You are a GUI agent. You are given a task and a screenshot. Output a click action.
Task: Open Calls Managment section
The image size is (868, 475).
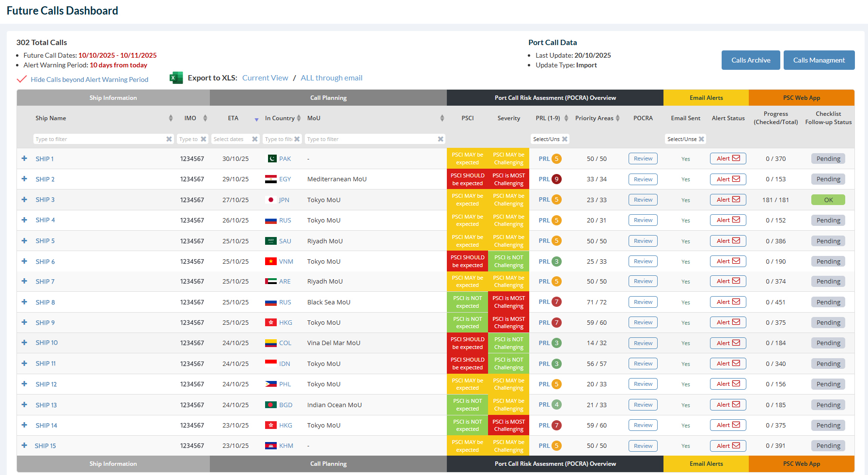click(819, 60)
